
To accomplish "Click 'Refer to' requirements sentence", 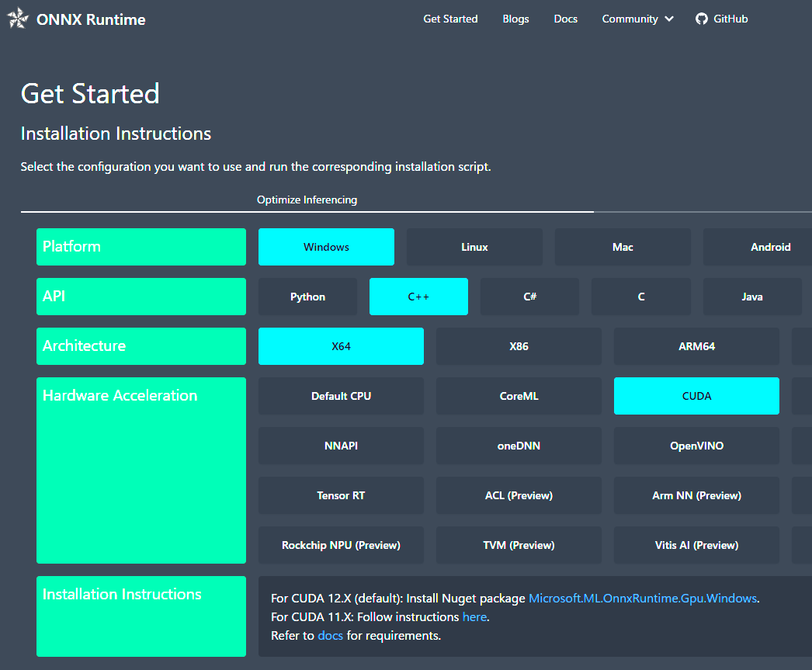I will (x=356, y=636).
